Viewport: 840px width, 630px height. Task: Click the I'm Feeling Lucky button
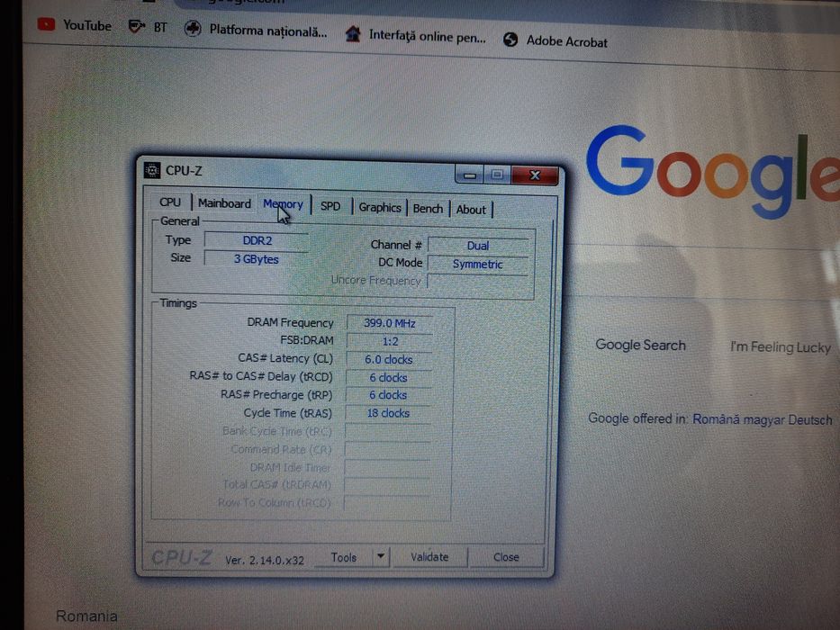pyautogui.click(x=780, y=347)
